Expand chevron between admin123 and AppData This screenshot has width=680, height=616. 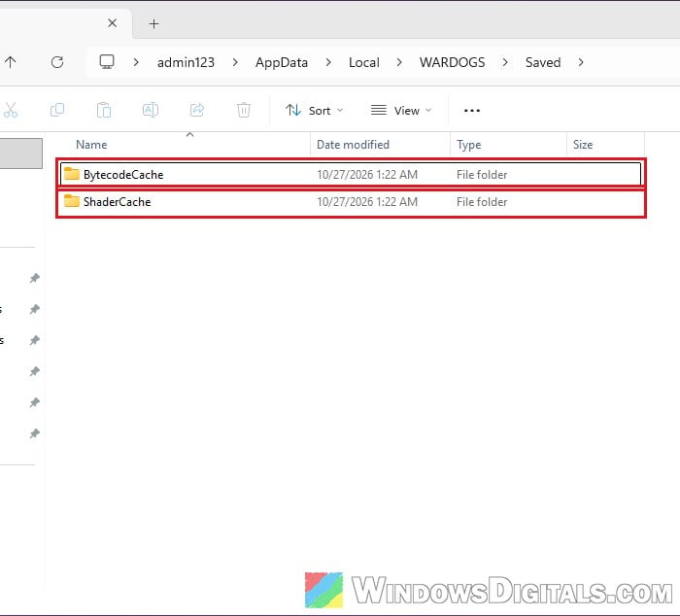pyautogui.click(x=235, y=62)
